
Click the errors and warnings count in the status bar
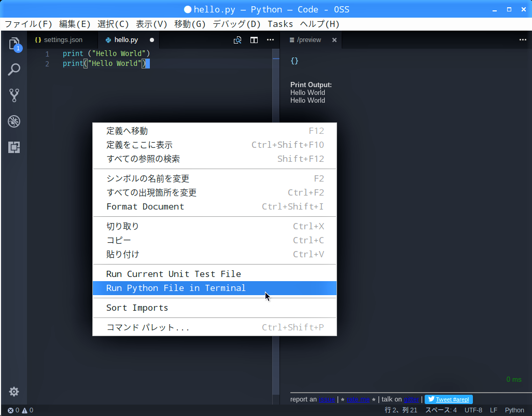(x=20, y=410)
